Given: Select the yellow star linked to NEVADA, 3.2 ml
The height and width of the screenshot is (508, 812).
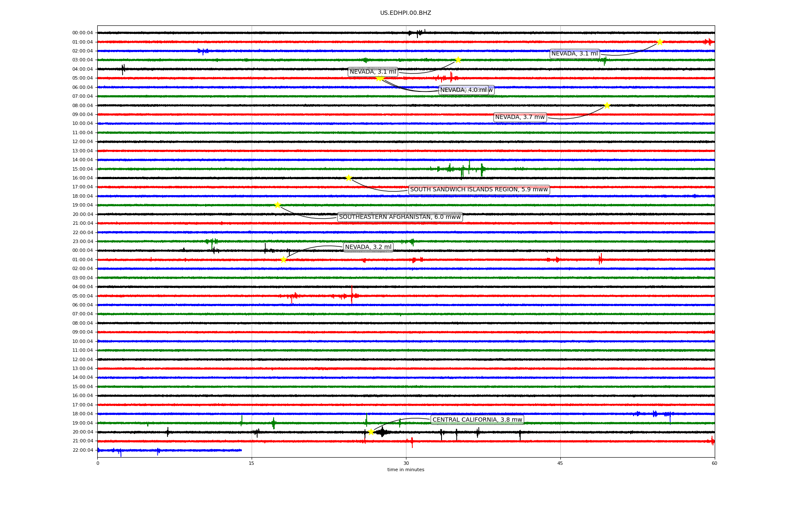Looking at the screenshot, I should [x=283, y=260].
